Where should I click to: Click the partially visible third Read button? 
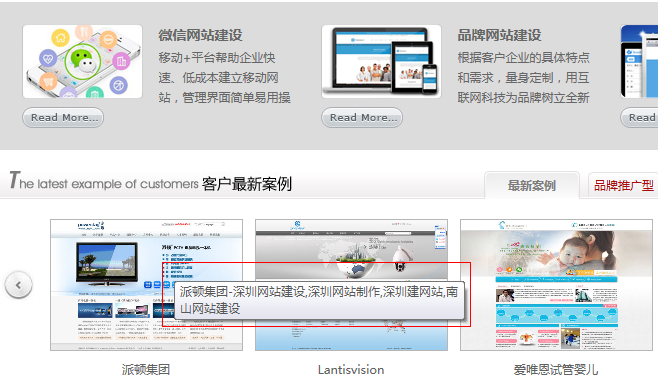(639, 117)
